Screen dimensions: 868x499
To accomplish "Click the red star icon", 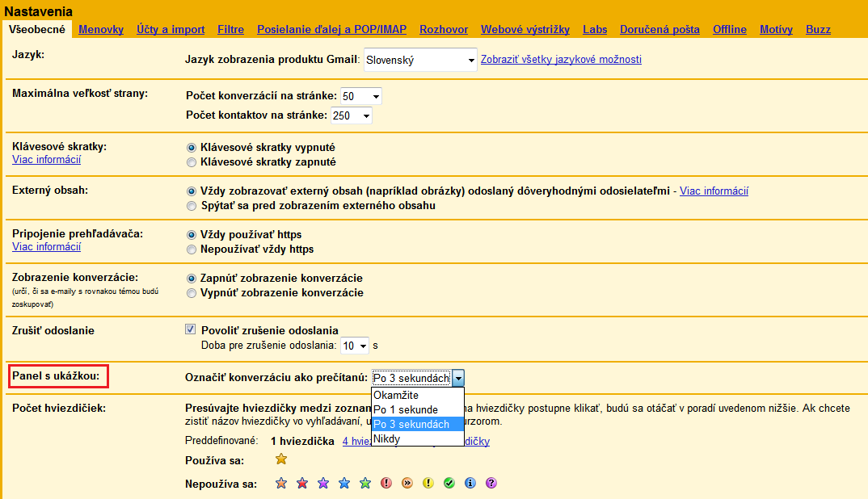I will tap(302, 483).
